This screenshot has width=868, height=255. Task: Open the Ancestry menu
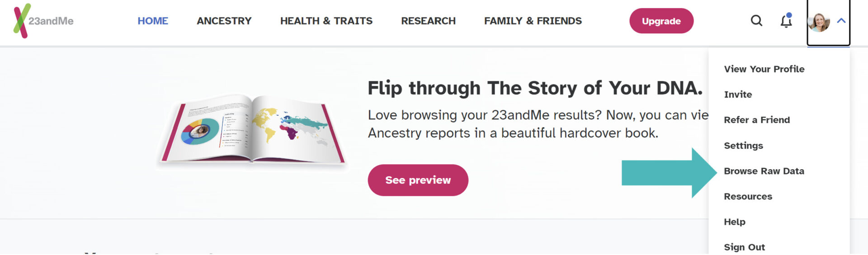point(224,21)
